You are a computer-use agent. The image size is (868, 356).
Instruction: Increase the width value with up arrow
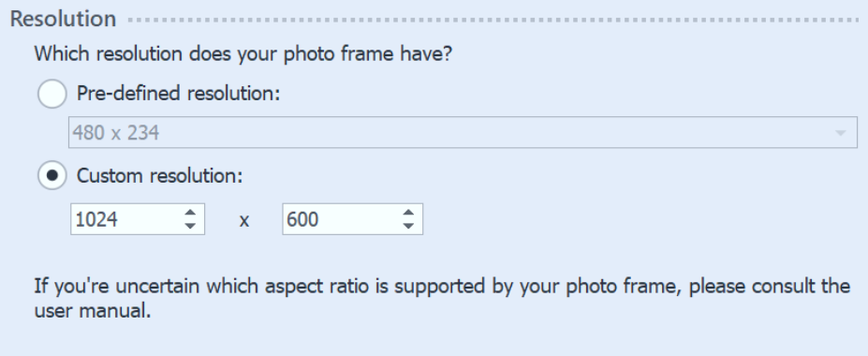[x=190, y=213]
